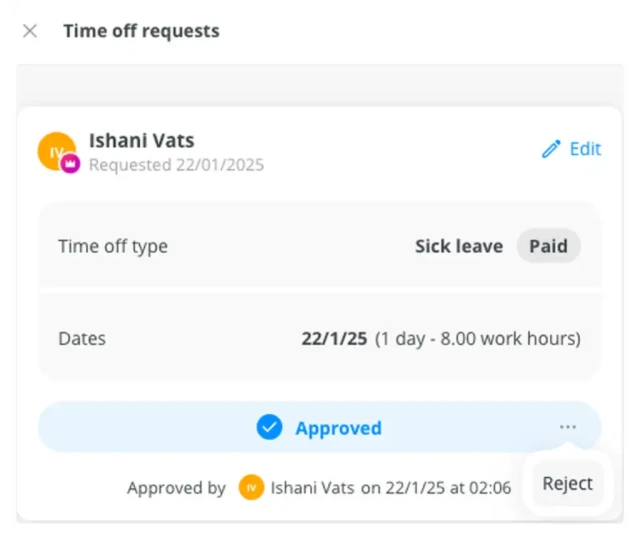Select Reject from the popup menu

pos(568,483)
